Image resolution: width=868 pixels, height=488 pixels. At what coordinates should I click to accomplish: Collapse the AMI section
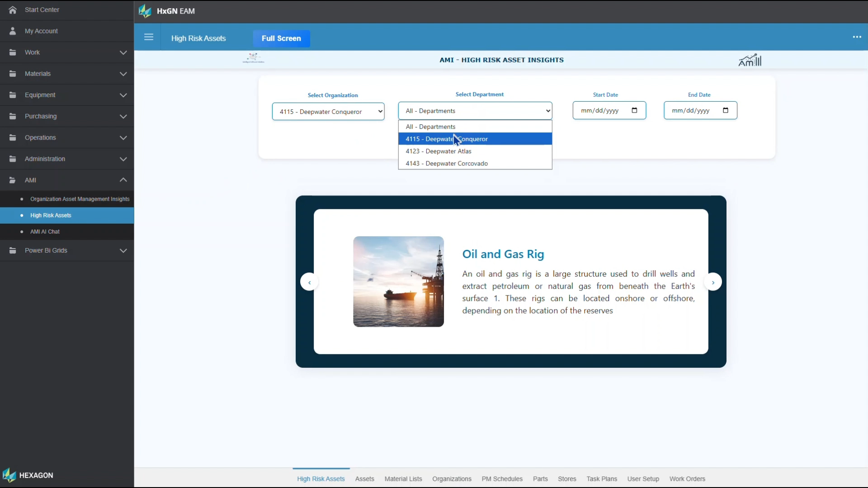[x=123, y=180]
